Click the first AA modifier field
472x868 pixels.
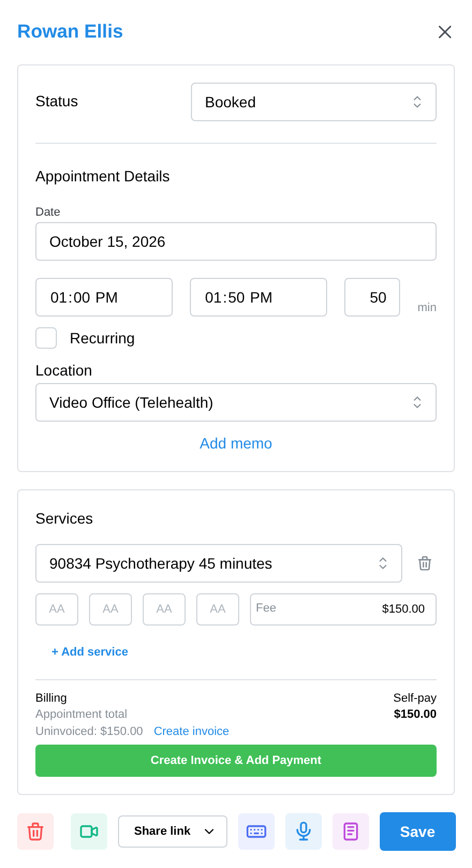[x=57, y=609]
